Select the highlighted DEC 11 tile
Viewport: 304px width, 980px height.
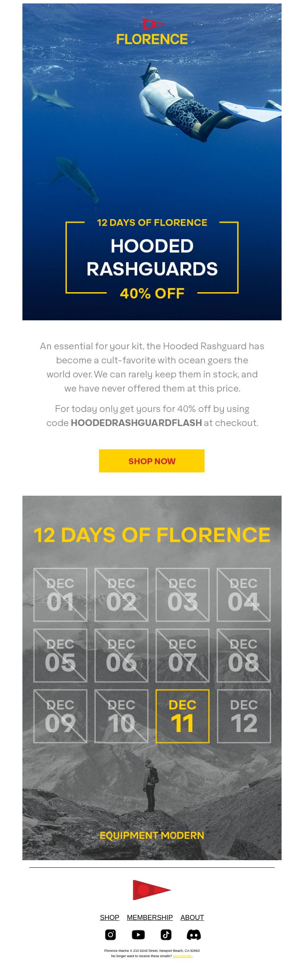[x=182, y=716]
